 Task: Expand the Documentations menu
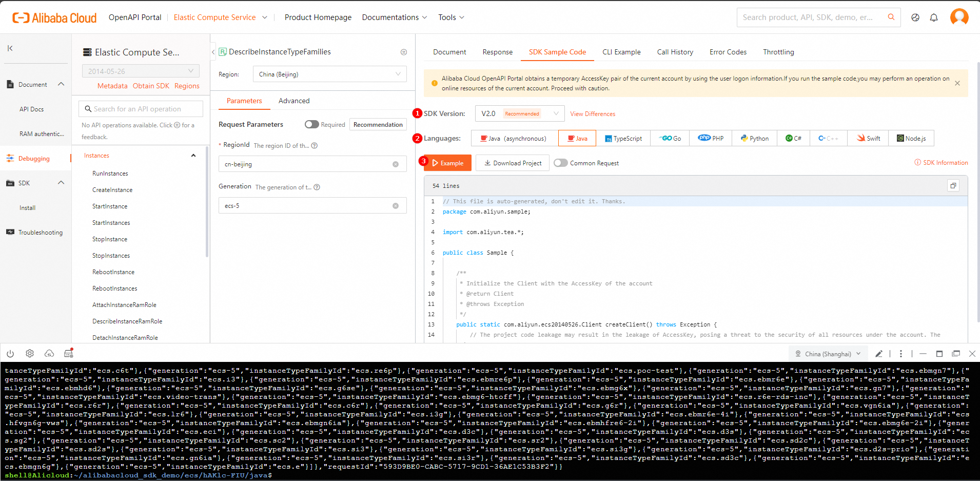395,17
